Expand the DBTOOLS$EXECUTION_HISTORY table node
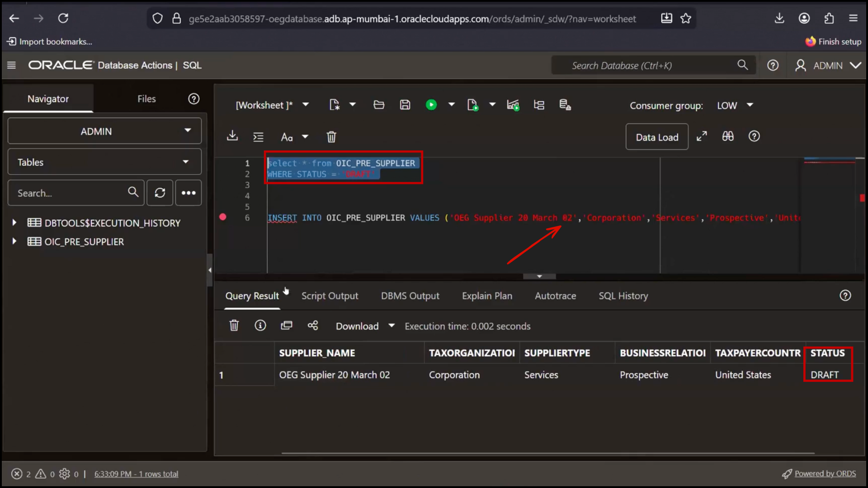 (14, 223)
